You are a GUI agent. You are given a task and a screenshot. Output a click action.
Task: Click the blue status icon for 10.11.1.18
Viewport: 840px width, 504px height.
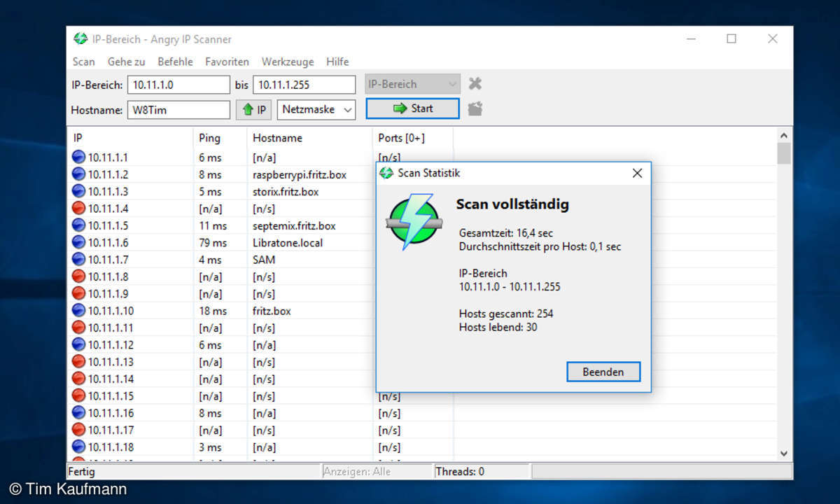(x=78, y=447)
